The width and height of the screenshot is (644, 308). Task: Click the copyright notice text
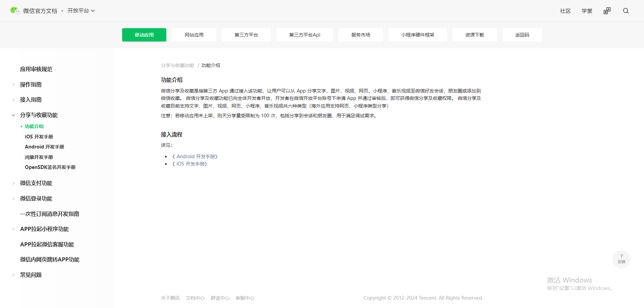point(423,298)
